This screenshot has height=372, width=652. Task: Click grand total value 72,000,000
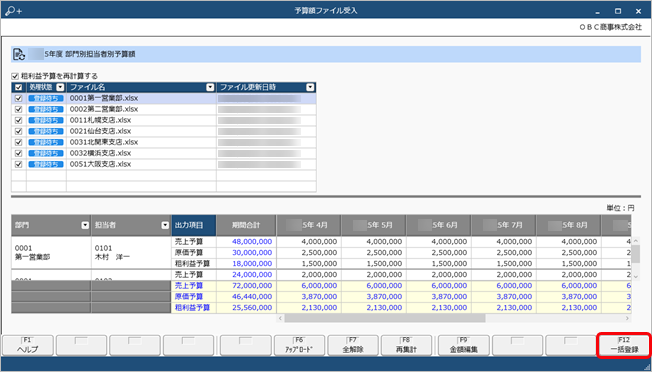(252, 286)
